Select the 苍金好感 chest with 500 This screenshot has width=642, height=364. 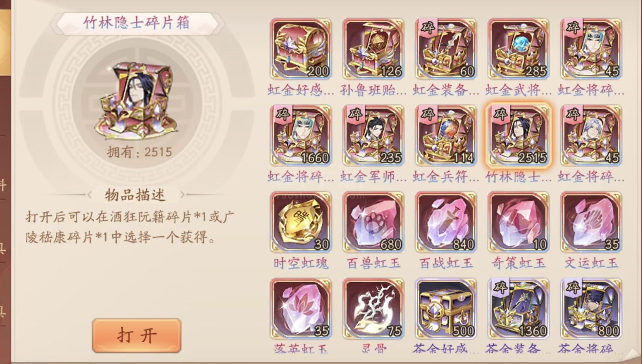446,308
